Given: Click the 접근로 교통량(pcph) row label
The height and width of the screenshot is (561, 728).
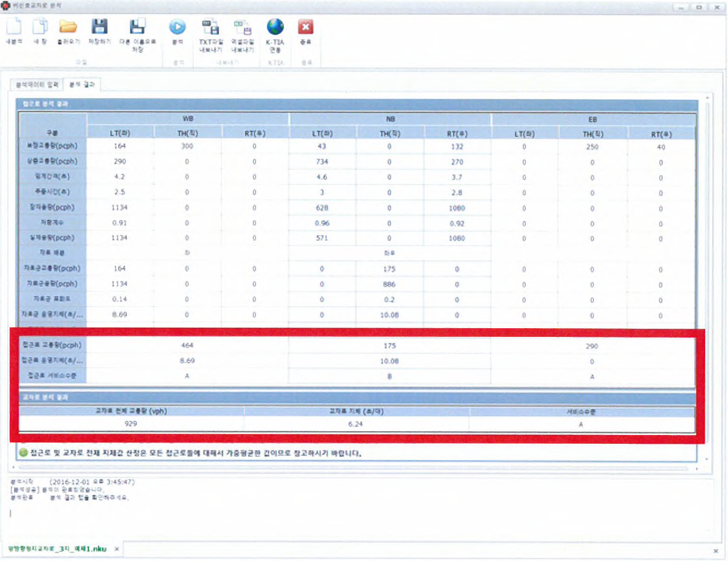Looking at the screenshot, I should click(52, 345).
